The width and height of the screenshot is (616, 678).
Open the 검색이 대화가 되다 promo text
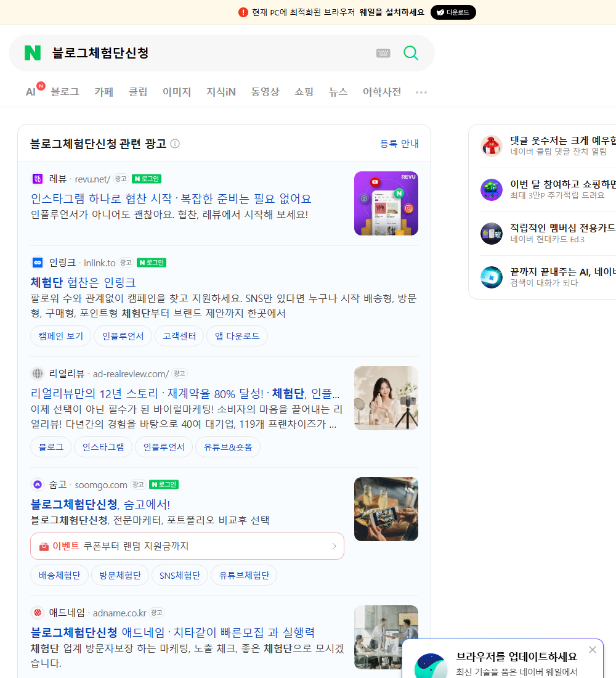click(544, 283)
